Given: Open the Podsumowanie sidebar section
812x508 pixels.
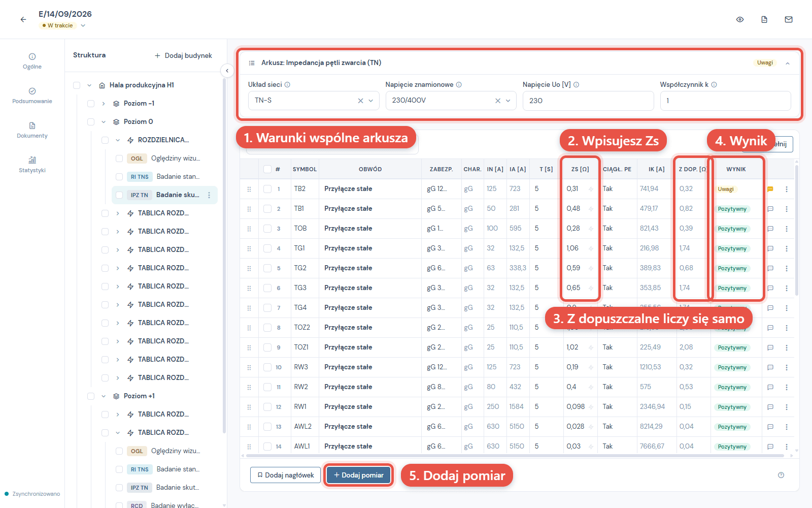Looking at the screenshot, I should point(32,96).
